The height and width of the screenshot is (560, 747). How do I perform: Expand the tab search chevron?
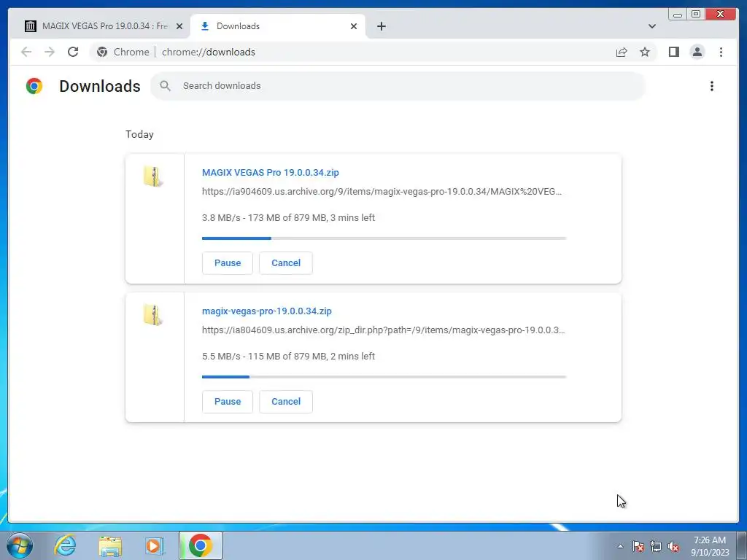click(x=652, y=26)
